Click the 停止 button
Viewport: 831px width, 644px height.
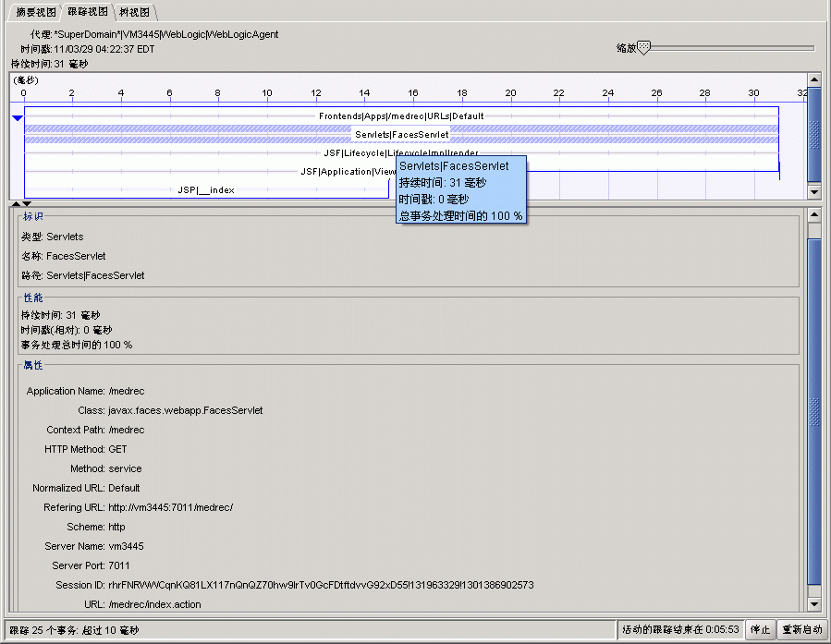pyautogui.click(x=760, y=629)
